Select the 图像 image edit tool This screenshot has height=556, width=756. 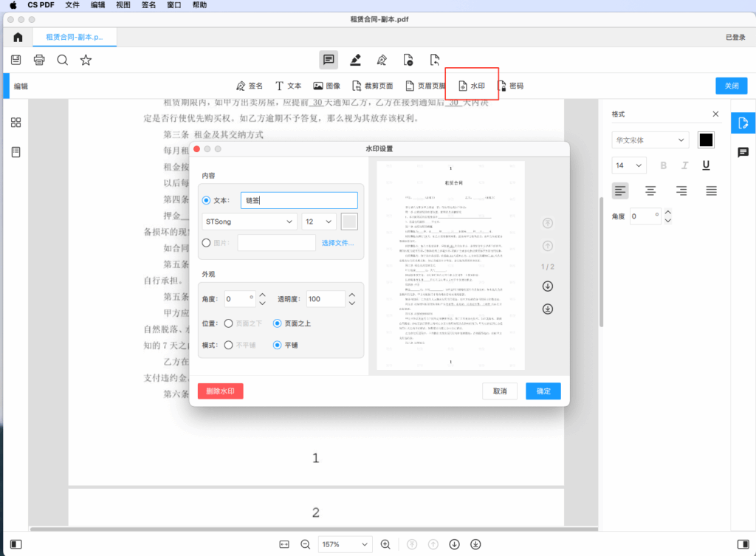point(326,86)
